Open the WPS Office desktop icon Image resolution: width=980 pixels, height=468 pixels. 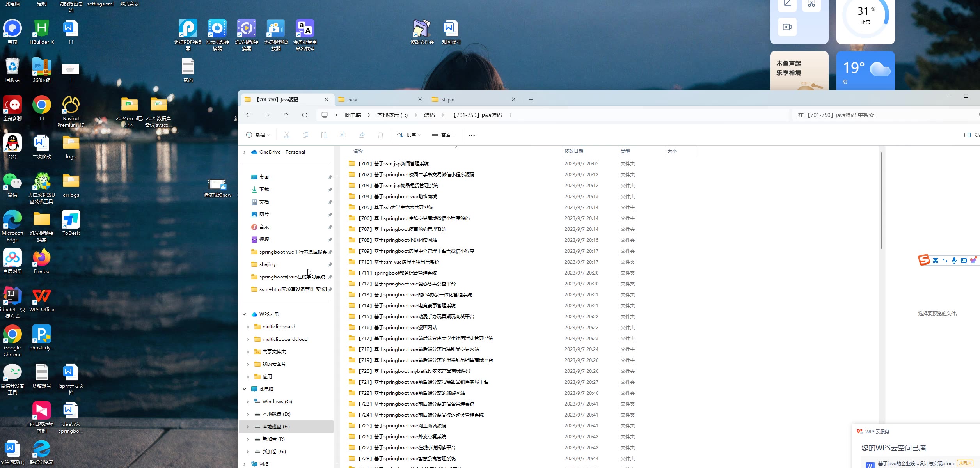[x=42, y=300]
